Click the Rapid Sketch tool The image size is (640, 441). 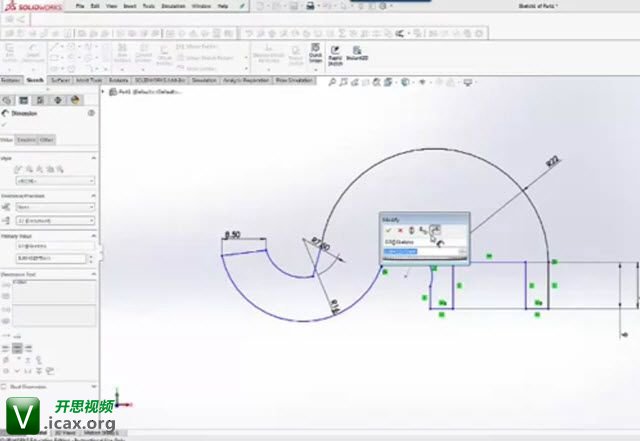(335, 55)
